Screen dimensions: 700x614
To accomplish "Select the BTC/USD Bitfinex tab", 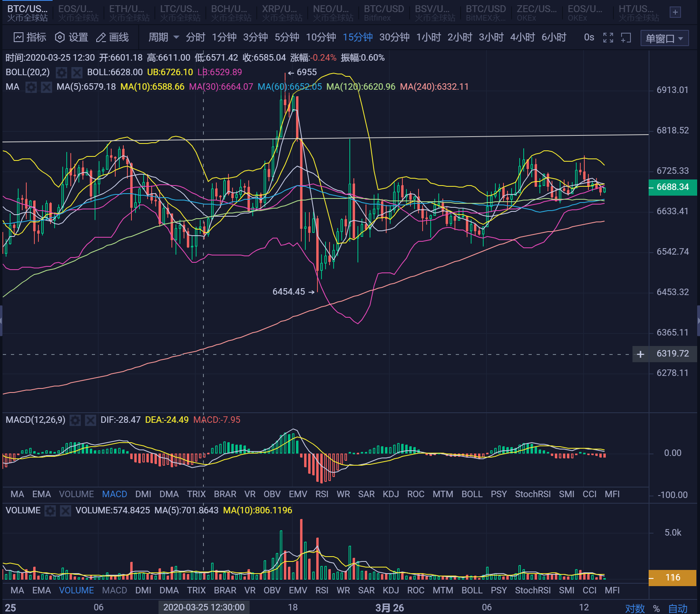I will point(384,13).
